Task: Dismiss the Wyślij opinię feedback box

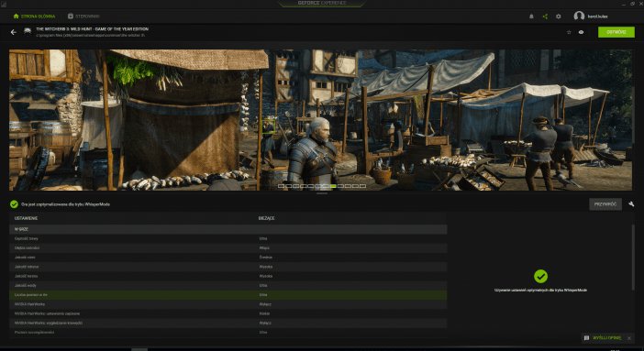Action: (628, 338)
